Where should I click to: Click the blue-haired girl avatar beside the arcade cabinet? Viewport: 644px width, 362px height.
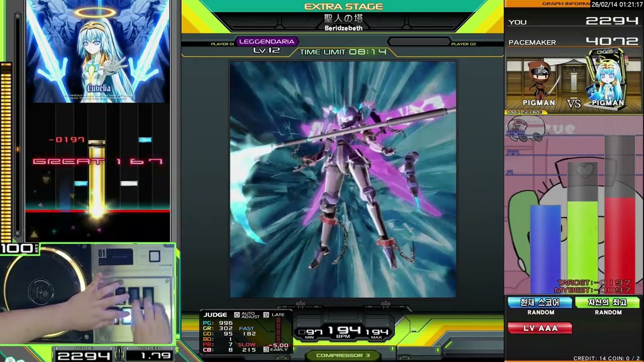coord(608,80)
